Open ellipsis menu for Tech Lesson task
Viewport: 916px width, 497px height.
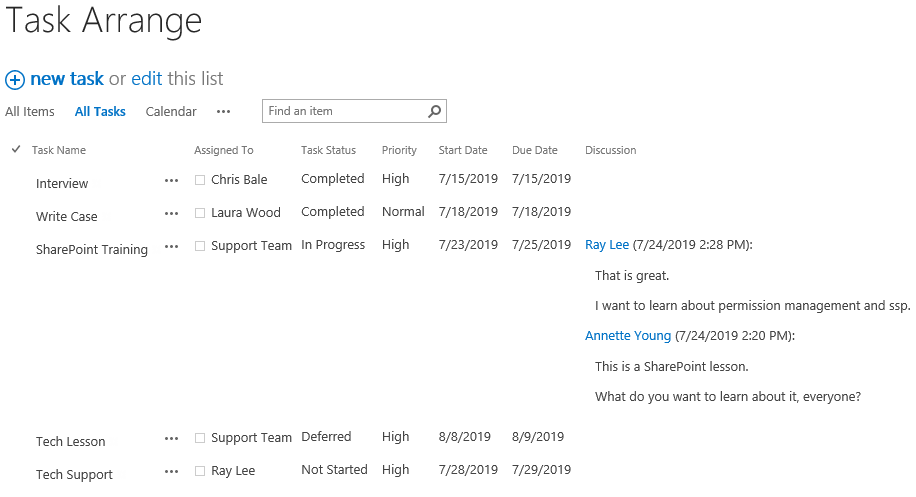[x=172, y=439]
